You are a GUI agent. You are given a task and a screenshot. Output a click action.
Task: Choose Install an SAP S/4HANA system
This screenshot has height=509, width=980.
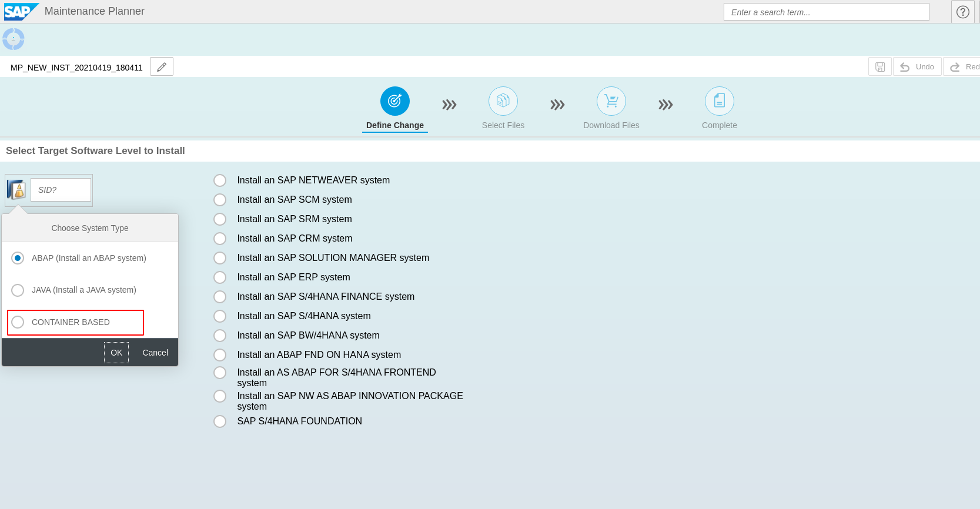pos(220,316)
